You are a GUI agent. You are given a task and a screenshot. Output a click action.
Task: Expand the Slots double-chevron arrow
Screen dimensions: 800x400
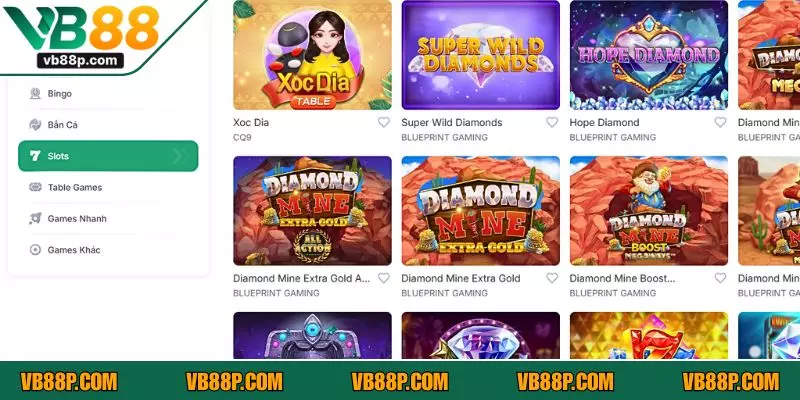point(180,156)
